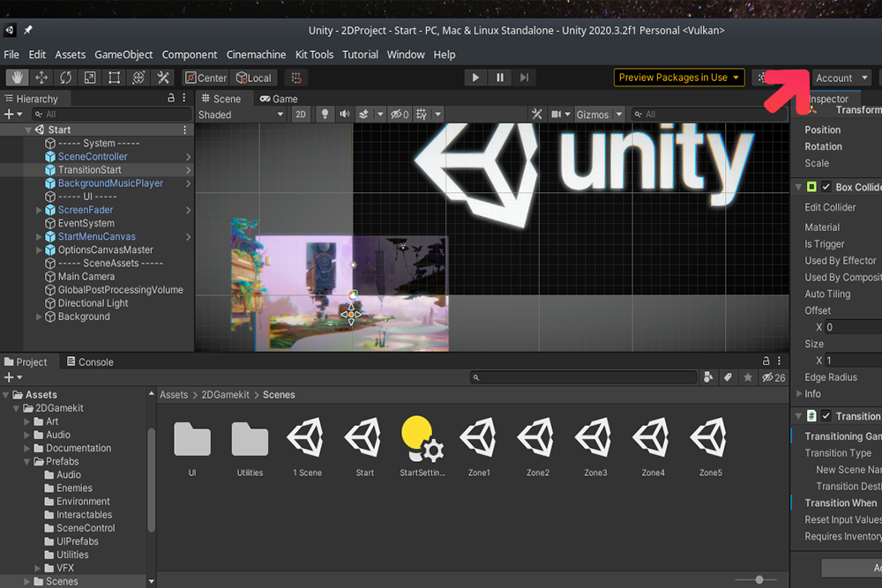The height and width of the screenshot is (588, 882).
Task: Toggle scene effects icon
Action: tap(364, 114)
